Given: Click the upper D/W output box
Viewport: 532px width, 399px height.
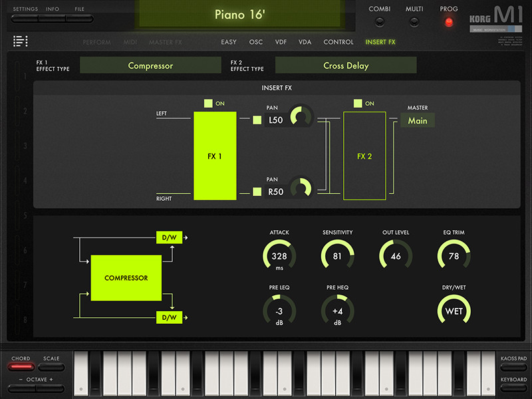Looking at the screenshot, I should pos(169,237).
